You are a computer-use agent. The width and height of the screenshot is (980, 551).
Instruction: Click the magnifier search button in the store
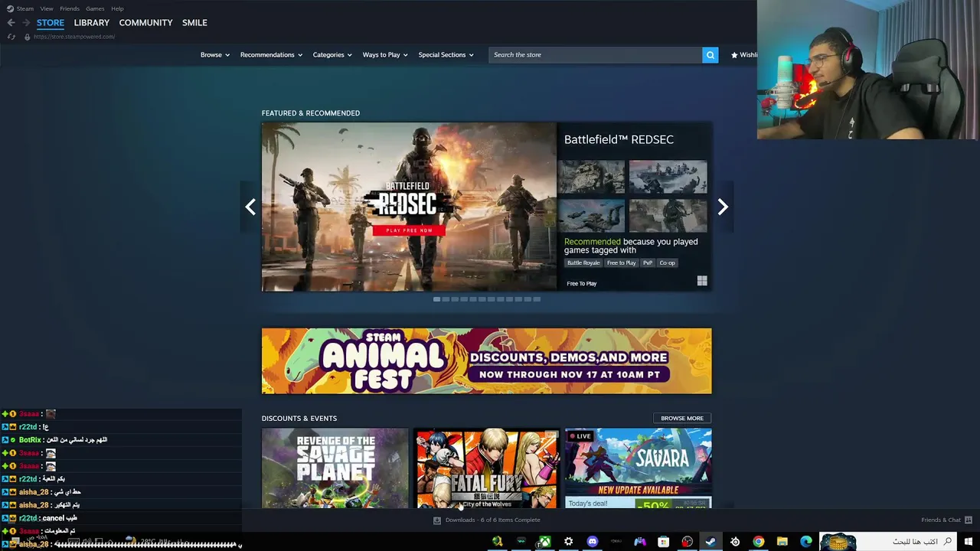pyautogui.click(x=710, y=55)
